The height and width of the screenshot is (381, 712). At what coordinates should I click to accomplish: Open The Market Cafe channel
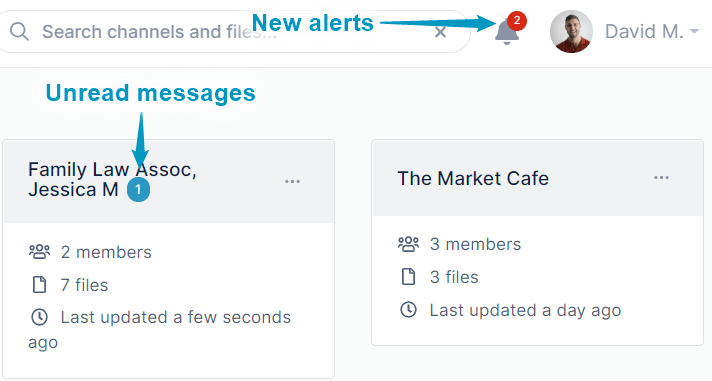[473, 178]
